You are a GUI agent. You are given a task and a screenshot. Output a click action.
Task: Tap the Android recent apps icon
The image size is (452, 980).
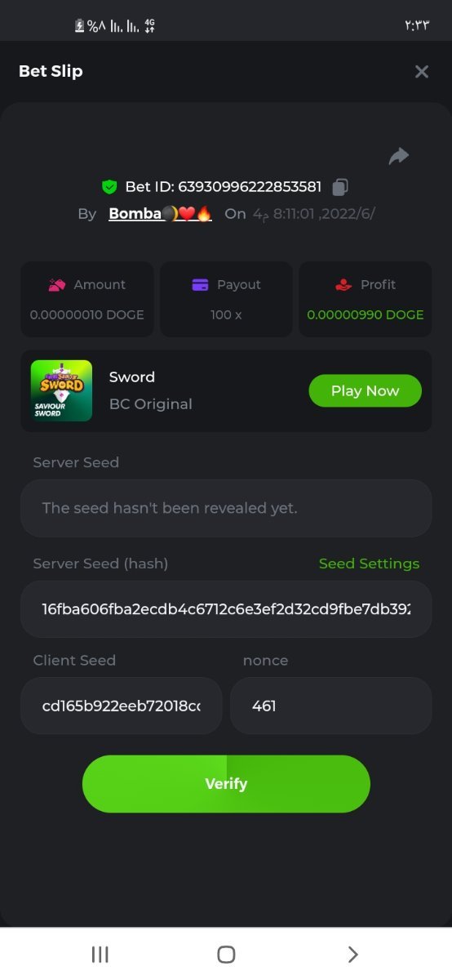(100, 955)
